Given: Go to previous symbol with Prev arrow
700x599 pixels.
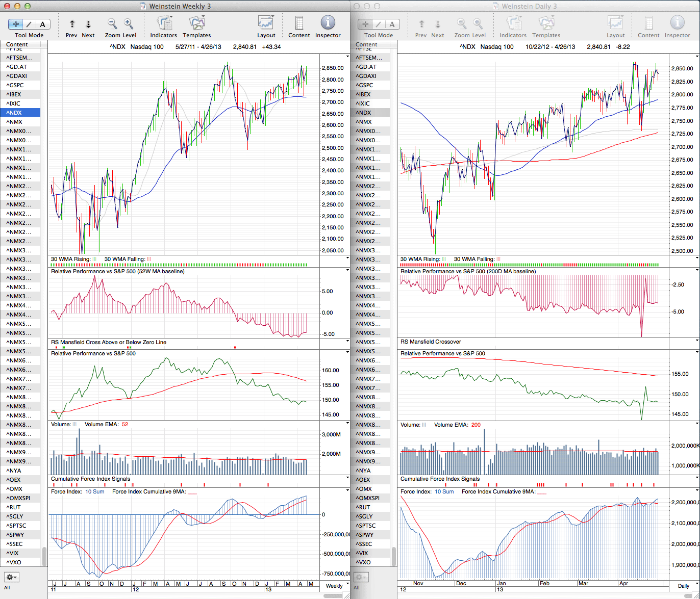Looking at the screenshot, I should [72, 24].
